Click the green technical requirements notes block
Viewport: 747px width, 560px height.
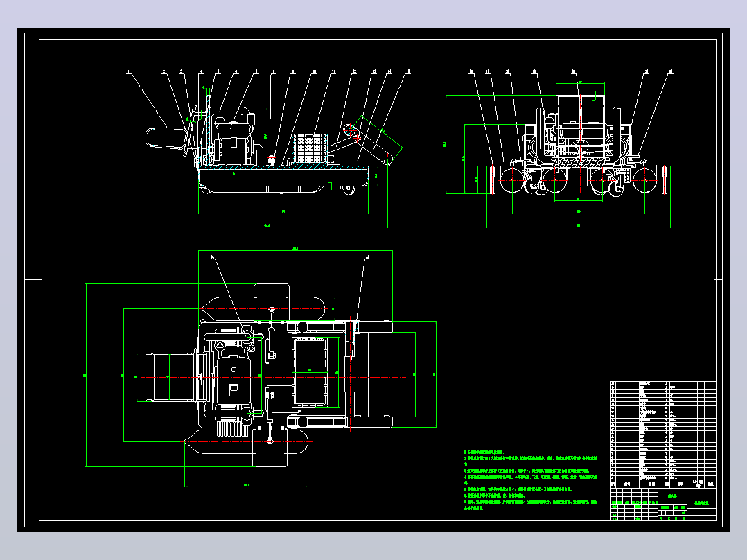click(530, 480)
